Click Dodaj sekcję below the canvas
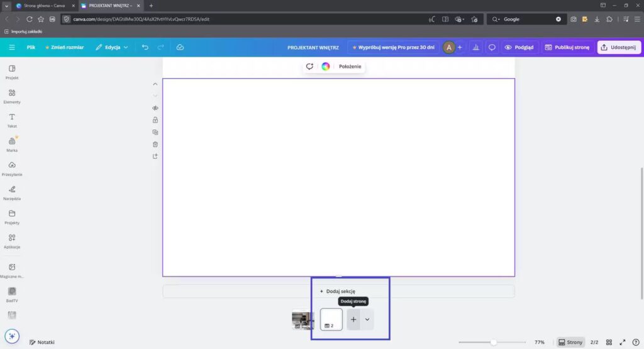 (x=338, y=291)
